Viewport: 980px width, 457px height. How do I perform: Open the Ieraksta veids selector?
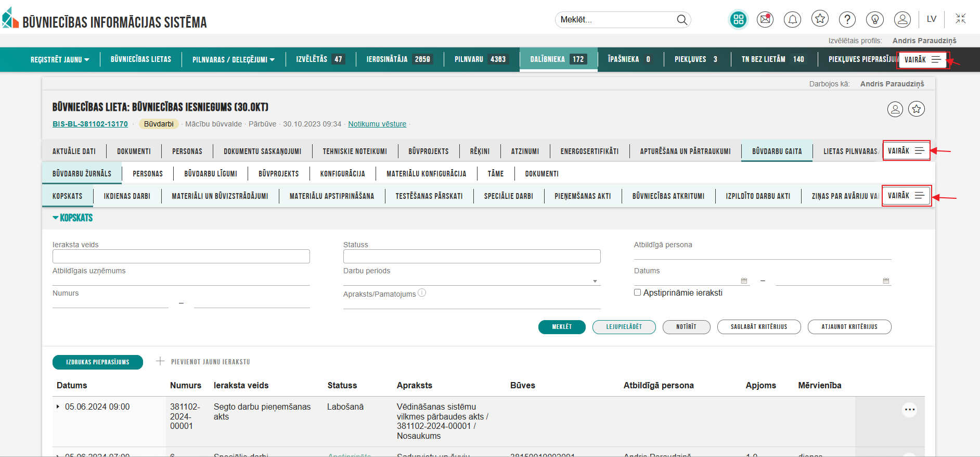(x=181, y=256)
